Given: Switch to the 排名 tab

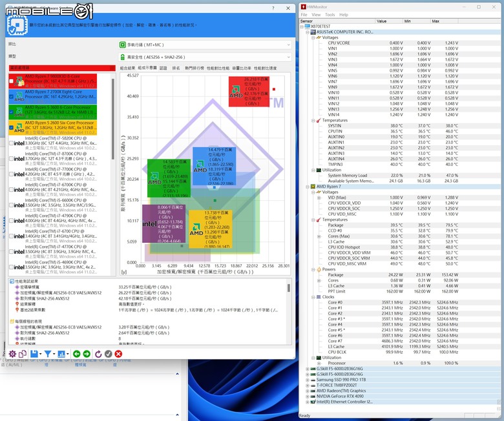Looking at the screenshot, I should click(x=176, y=68).
